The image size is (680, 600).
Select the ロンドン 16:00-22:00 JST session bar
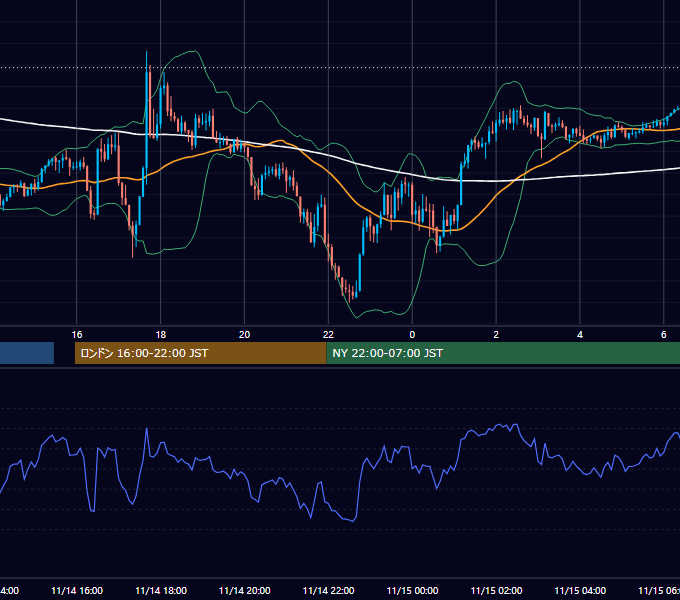[x=200, y=353]
